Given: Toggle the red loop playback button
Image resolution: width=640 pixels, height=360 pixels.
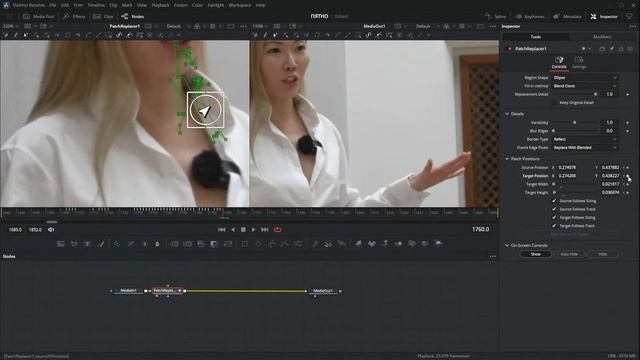Looking at the screenshot, I should [x=278, y=230].
